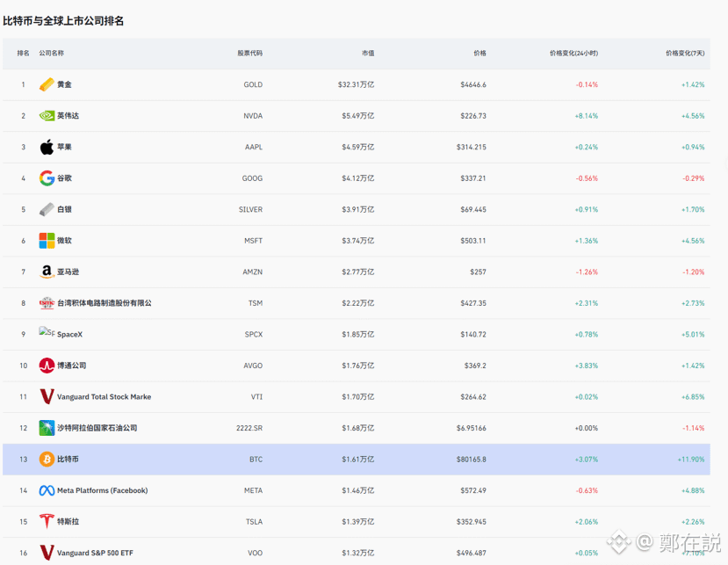
Task: Open the 苹果 company name
Action: pos(64,147)
